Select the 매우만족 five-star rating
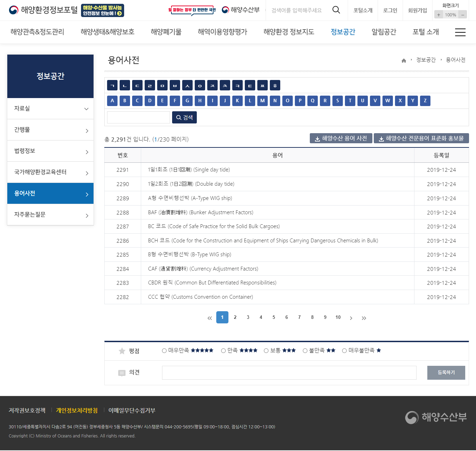 [x=164, y=351]
